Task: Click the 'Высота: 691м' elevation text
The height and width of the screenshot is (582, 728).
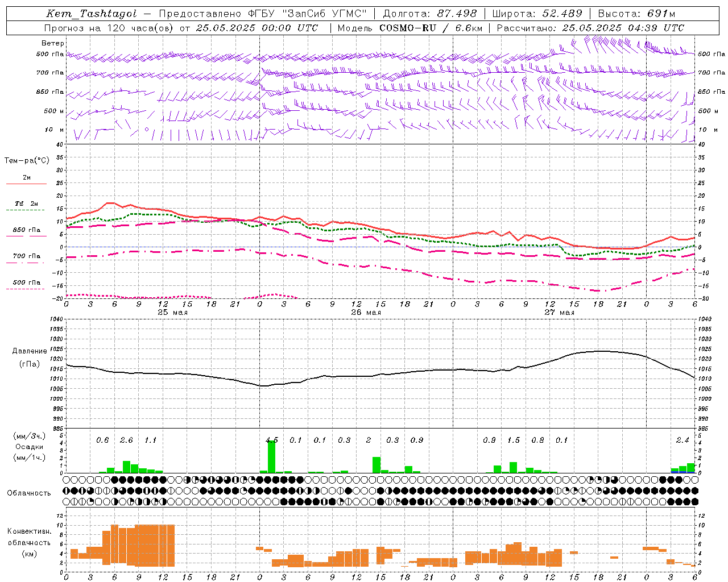Action: (637, 14)
